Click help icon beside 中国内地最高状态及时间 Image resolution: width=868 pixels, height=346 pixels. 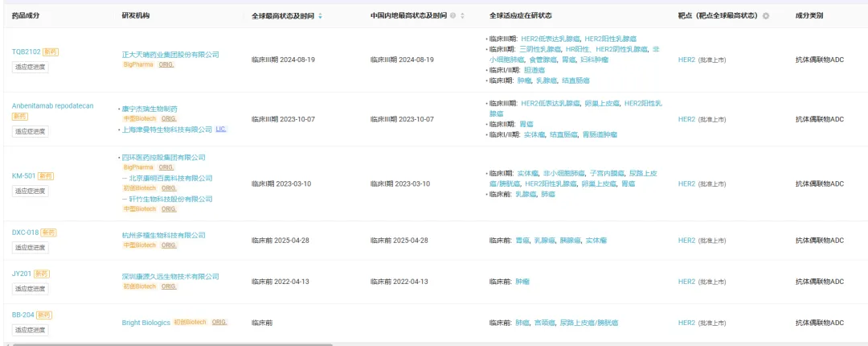click(452, 16)
